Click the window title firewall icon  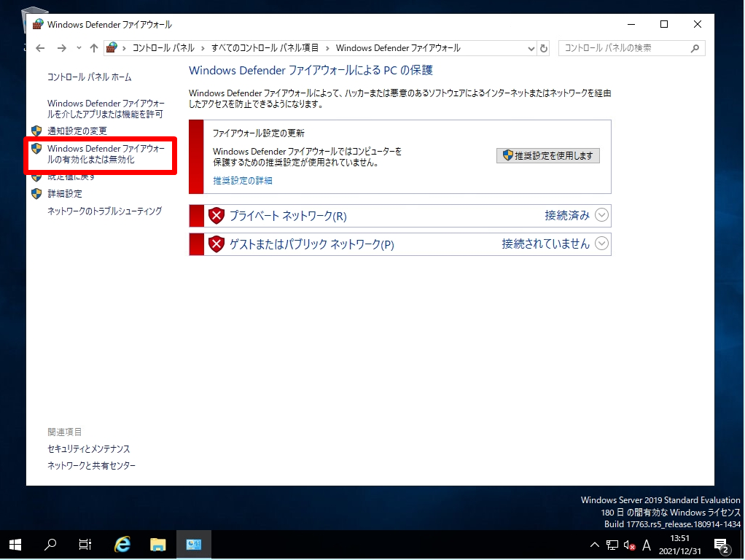[38, 24]
